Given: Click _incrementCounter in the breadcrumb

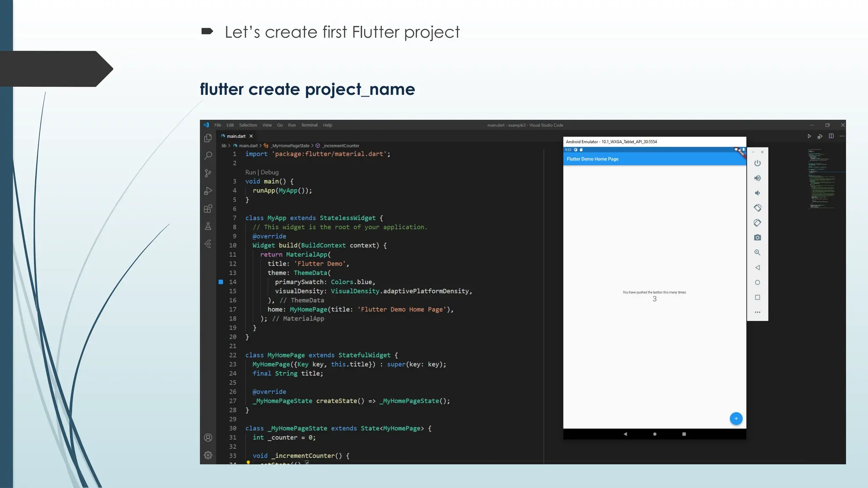Looking at the screenshot, I should (341, 145).
